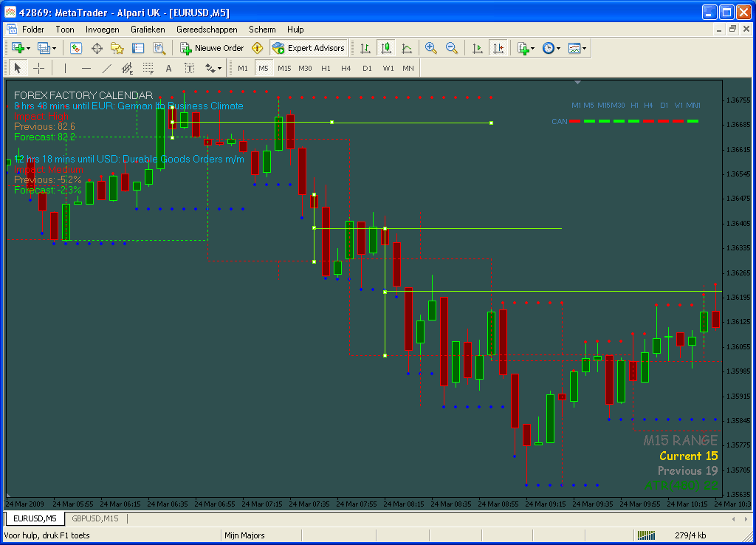
Task: Click the chart tabs scroll-right arrow
Action: pyautogui.click(x=746, y=519)
